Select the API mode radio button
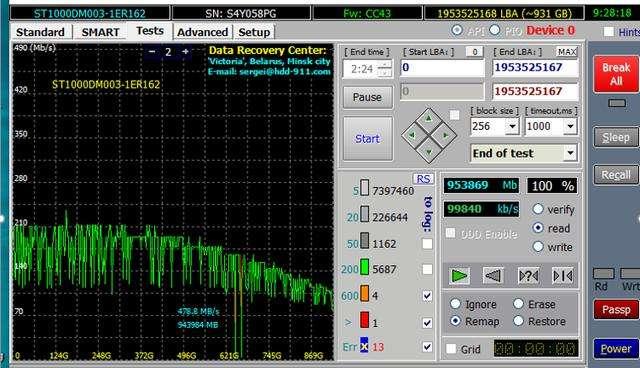Viewport: 640px width, 368px height. coord(457,30)
